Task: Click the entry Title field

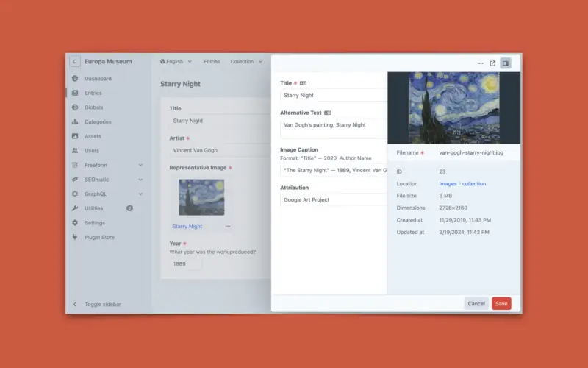Action: [x=220, y=121]
